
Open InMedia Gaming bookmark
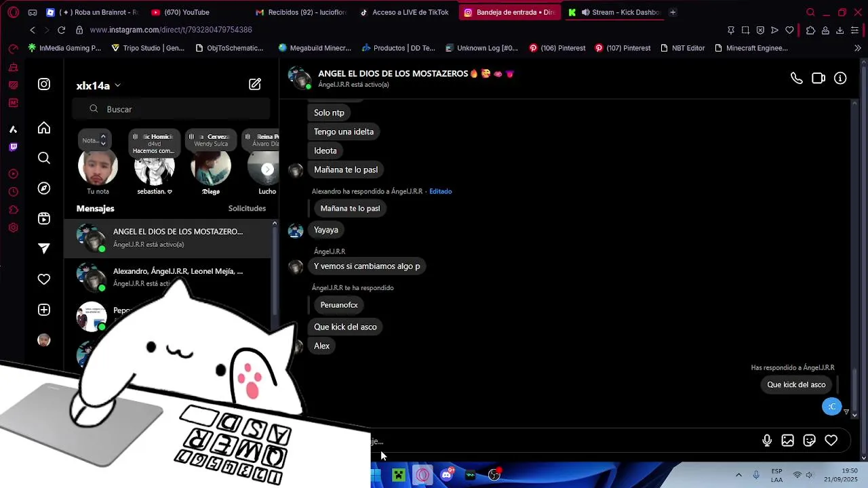pos(64,48)
